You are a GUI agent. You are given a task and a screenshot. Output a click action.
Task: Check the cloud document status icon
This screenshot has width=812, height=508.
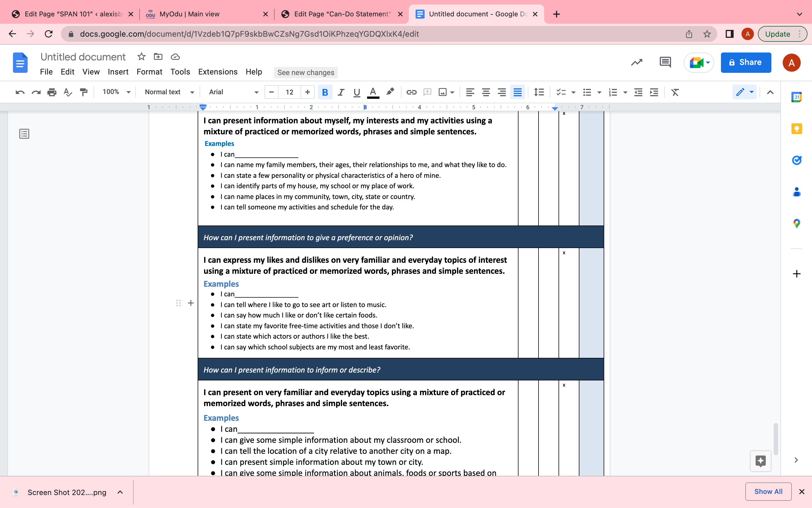tap(175, 56)
